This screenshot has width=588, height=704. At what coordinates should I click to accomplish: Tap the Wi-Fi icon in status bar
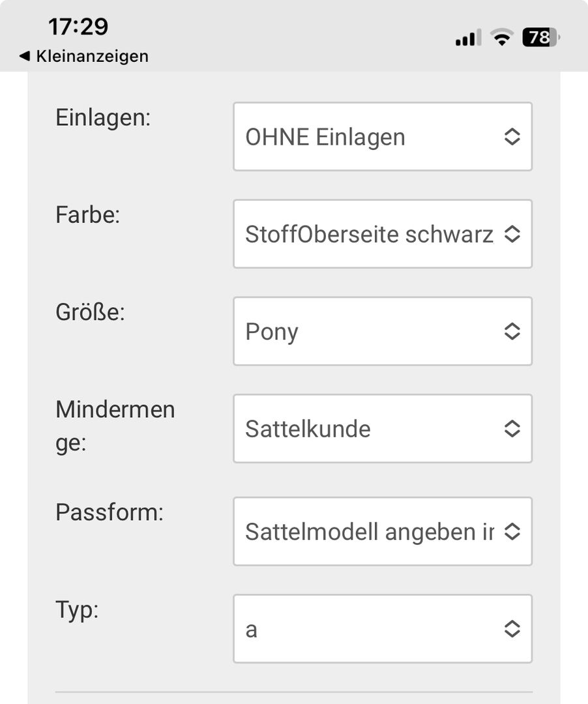tap(501, 38)
